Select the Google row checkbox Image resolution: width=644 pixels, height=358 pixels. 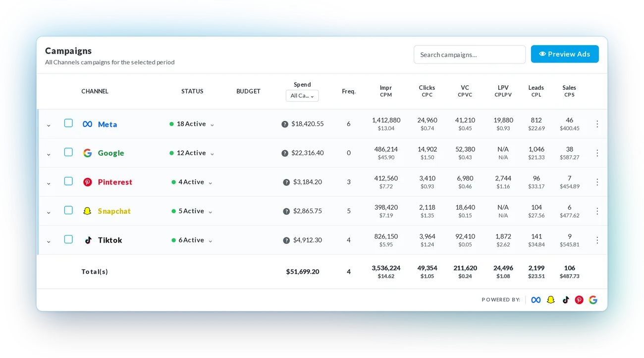[68, 152]
